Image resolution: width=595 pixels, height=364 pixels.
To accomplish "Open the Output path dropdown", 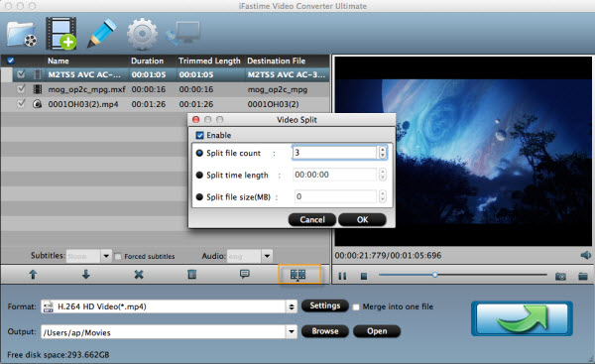I will point(292,331).
